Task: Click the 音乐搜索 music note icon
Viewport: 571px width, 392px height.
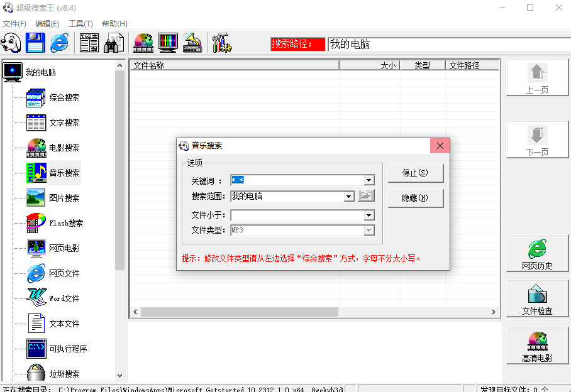Action: 36,173
